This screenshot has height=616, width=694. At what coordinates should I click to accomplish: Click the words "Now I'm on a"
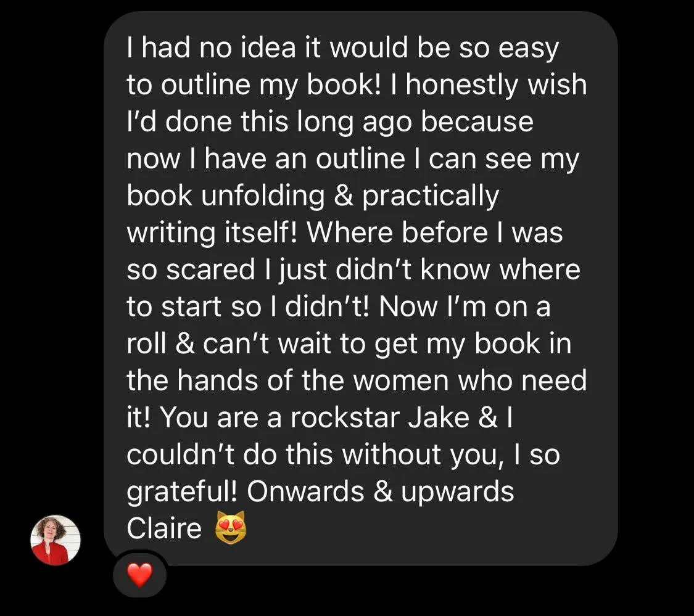465,306
